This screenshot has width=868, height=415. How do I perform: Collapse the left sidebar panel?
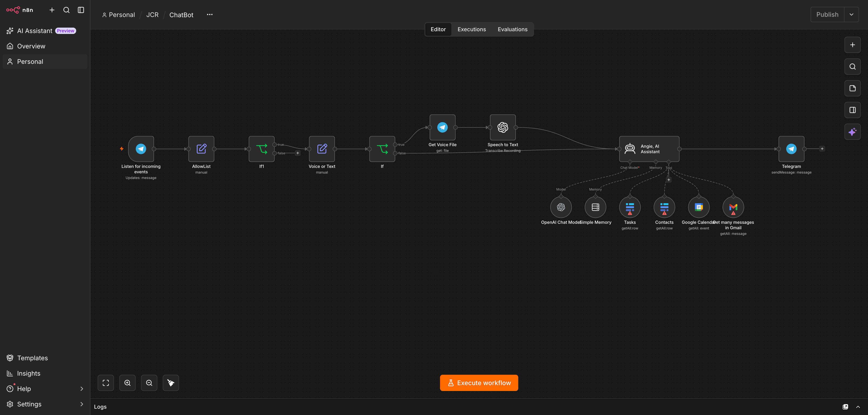[x=81, y=10]
